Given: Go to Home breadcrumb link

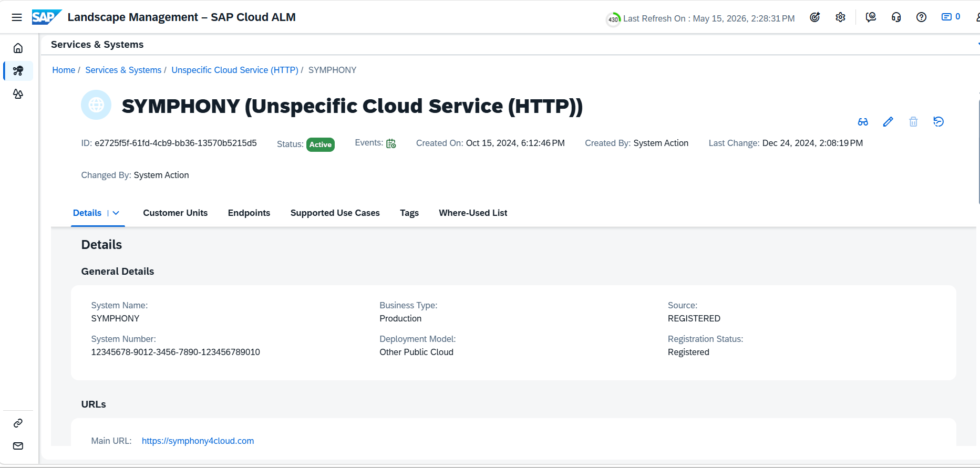Looking at the screenshot, I should coord(64,70).
